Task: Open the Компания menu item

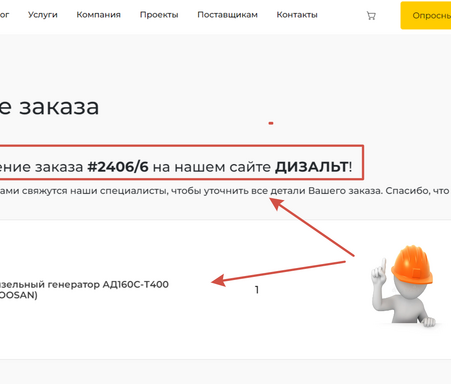Action: pos(98,15)
